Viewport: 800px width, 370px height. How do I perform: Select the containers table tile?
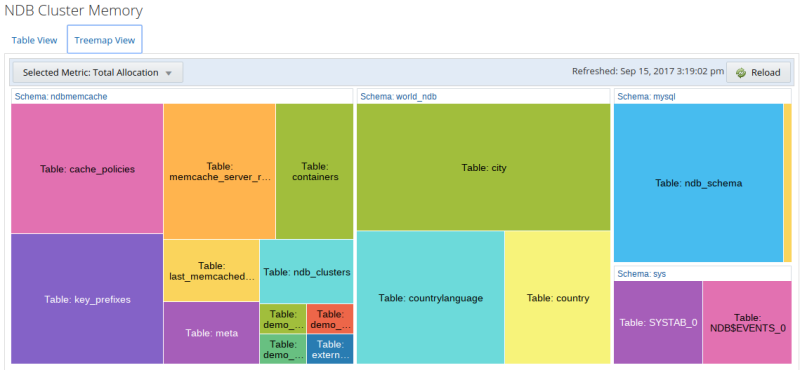pos(315,171)
